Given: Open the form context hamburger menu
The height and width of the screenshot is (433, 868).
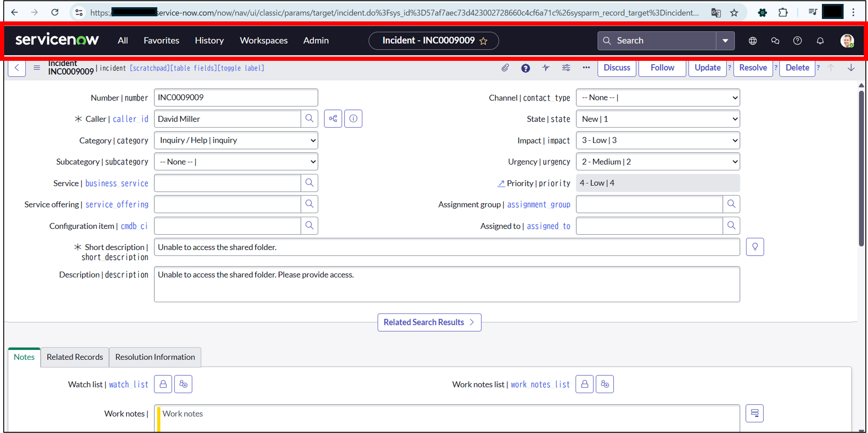Looking at the screenshot, I should pos(37,68).
